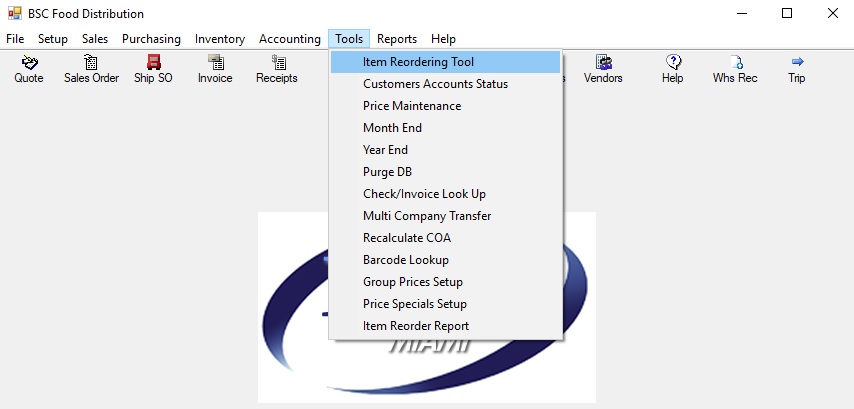Collapse the Tools menu
The image size is (854, 409).
coord(349,39)
